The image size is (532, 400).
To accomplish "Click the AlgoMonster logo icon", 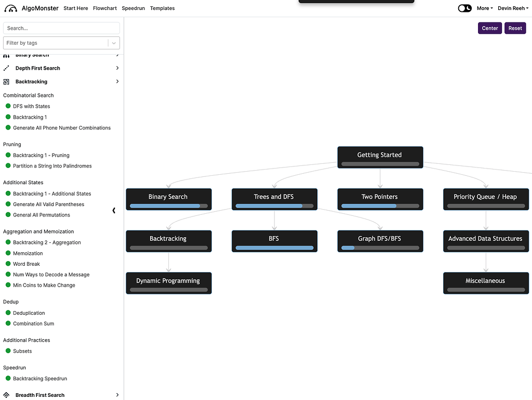I will coord(11,8).
